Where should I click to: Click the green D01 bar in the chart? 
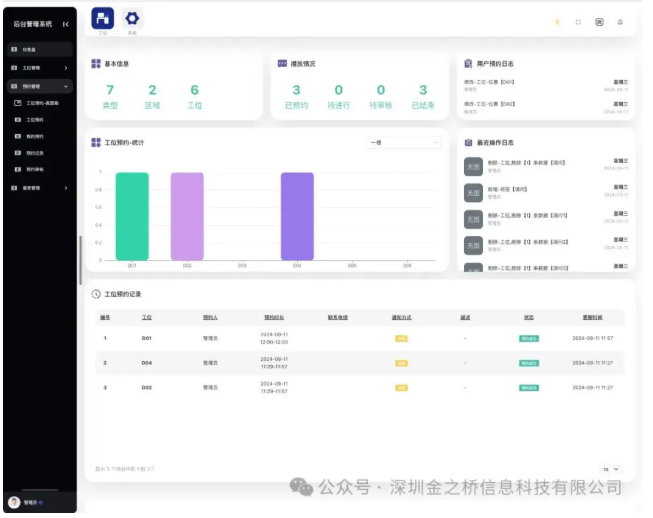(x=132, y=217)
